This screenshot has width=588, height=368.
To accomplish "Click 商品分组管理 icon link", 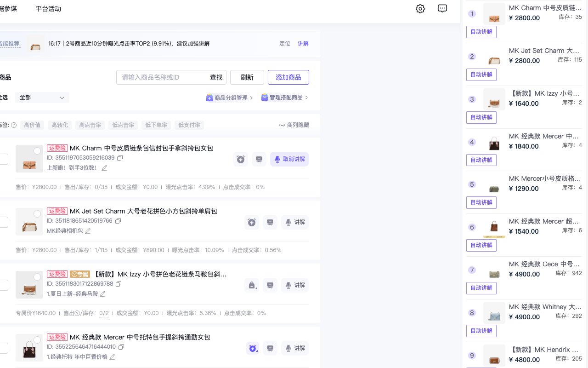I will 229,98.
